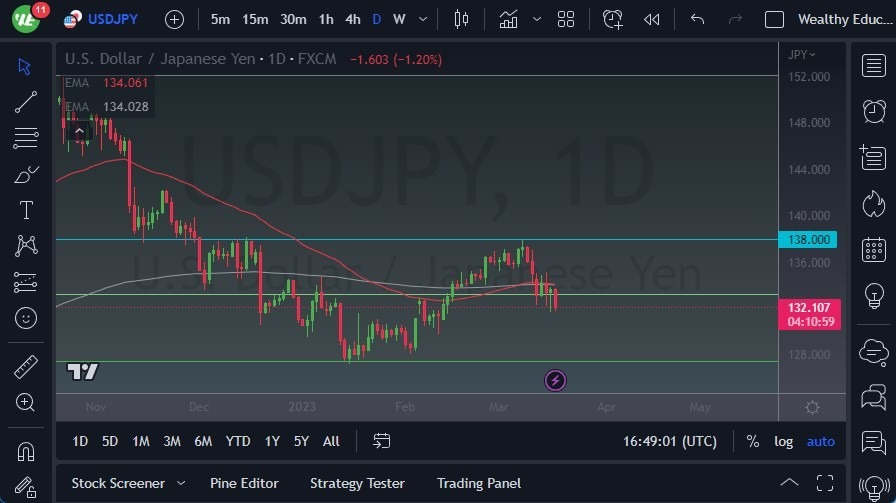Switch to the 15m timeframe

(255, 19)
